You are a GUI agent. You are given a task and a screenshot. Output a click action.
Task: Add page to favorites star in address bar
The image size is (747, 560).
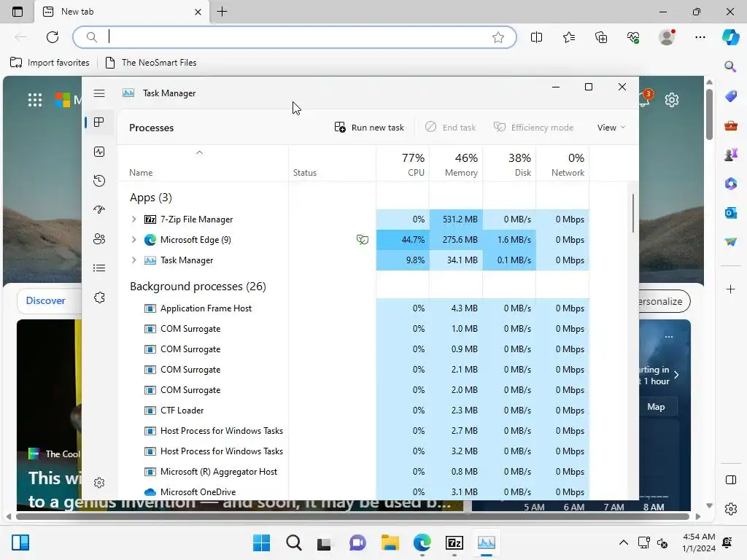(x=498, y=37)
